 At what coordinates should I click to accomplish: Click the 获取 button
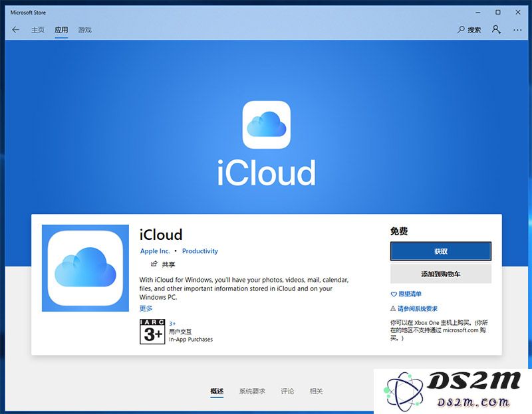(441, 251)
